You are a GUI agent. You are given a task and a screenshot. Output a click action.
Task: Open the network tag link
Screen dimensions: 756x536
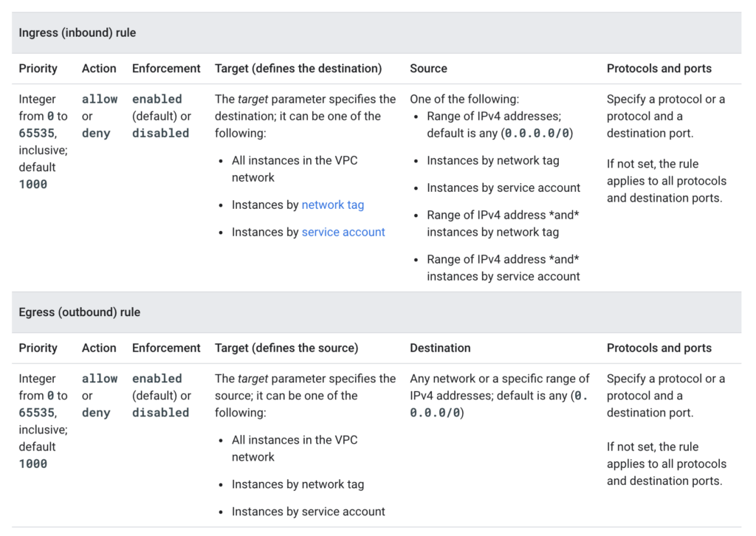pos(333,205)
